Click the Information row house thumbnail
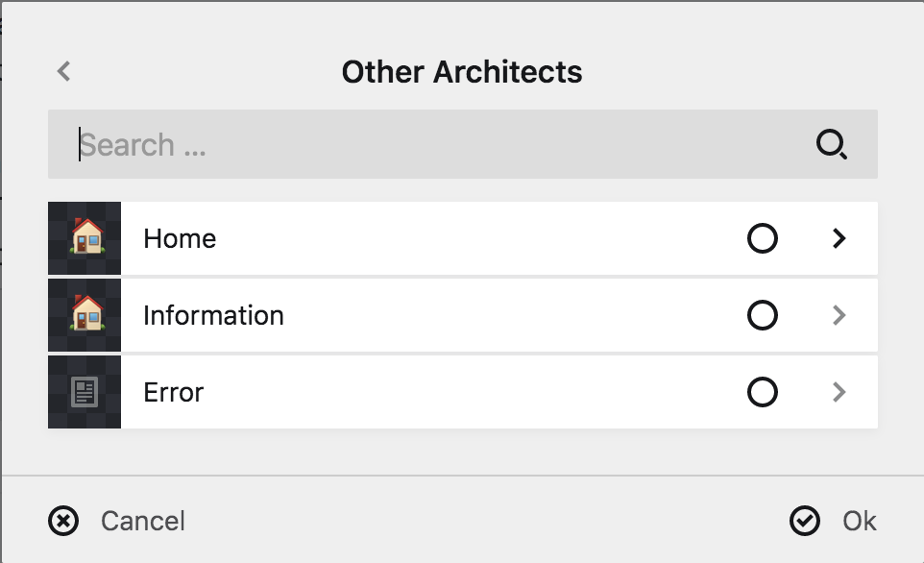The height and width of the screenshot is (563, 924). (85, 315)
